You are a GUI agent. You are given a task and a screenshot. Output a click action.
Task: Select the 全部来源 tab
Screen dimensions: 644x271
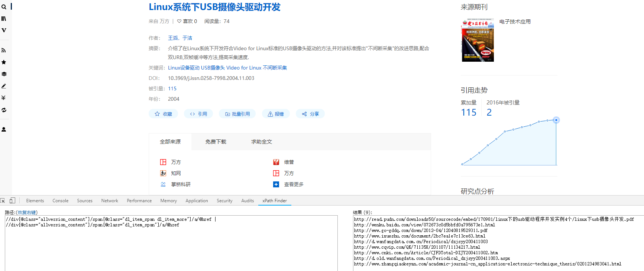pos(170,142)
